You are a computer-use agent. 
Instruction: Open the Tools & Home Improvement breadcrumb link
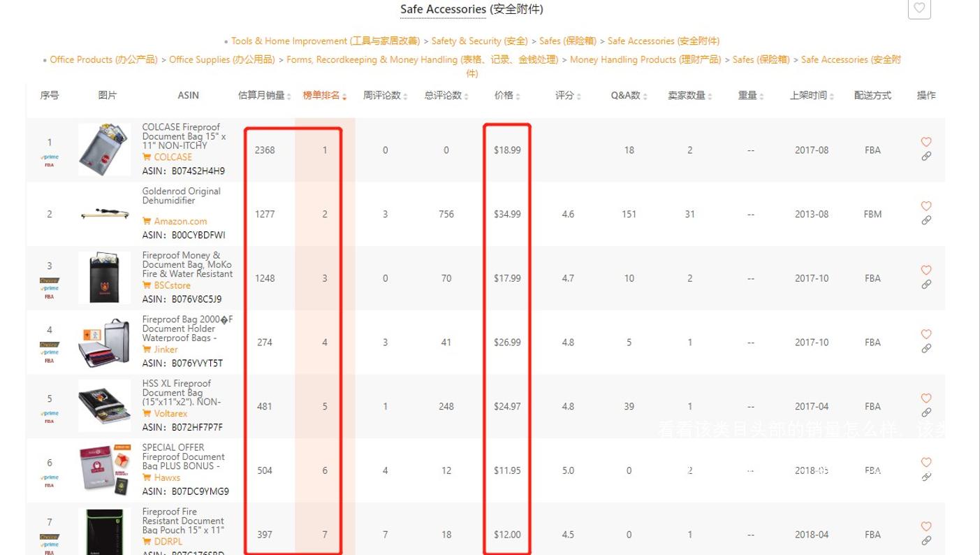[288, 41]
